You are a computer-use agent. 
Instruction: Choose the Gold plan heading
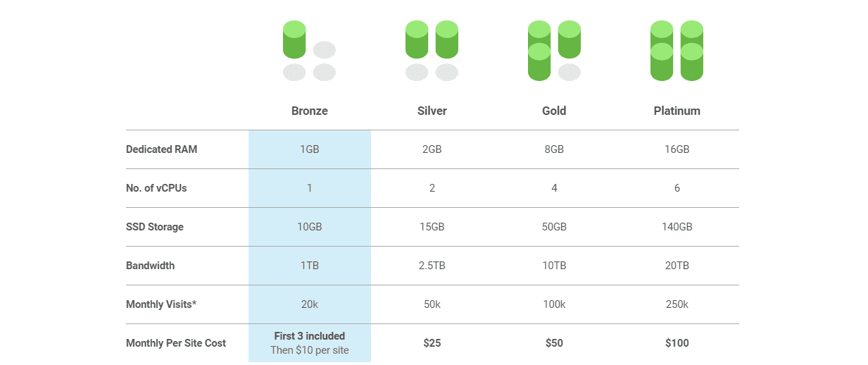pos(554,111)
